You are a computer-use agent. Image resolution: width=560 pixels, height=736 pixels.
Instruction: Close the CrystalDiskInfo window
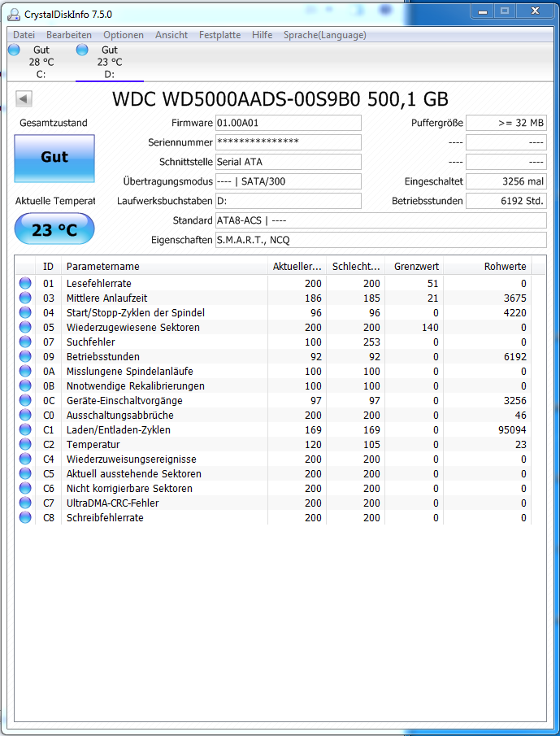[x=535, y=11]
